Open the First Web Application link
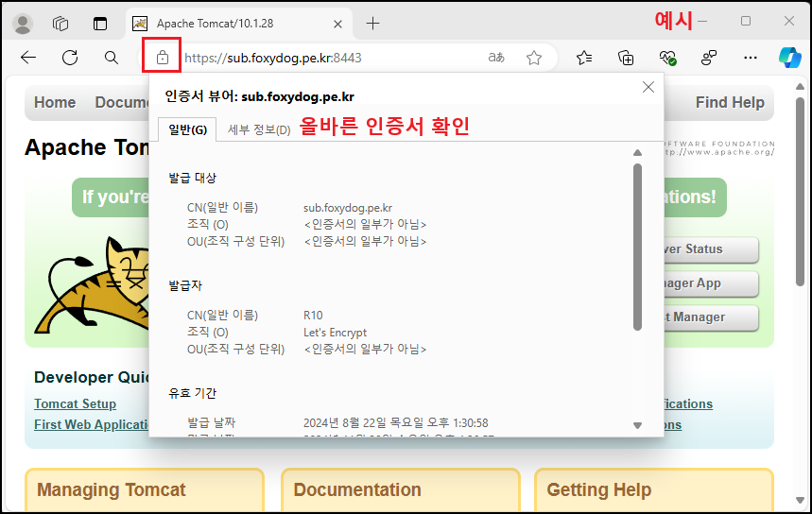The width and height of the screenshot is (812, 514). 92,424
